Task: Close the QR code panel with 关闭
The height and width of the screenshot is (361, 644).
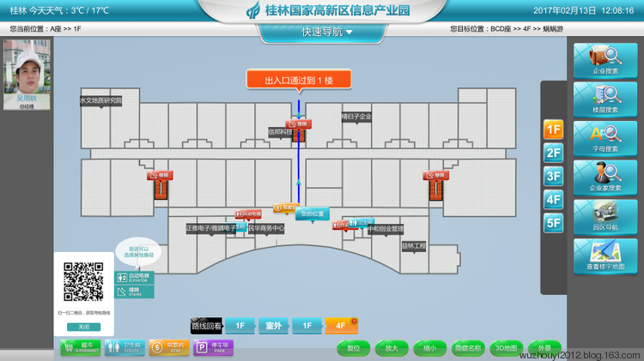Action: (83, 327)
